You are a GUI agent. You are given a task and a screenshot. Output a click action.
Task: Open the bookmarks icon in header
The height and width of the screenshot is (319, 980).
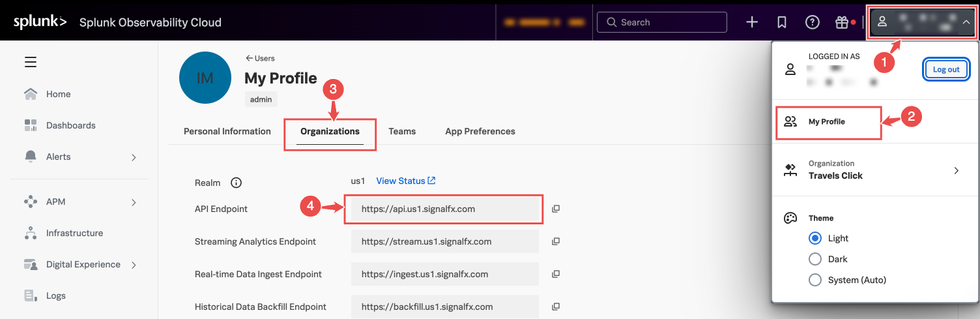click(x=782, y=22)
